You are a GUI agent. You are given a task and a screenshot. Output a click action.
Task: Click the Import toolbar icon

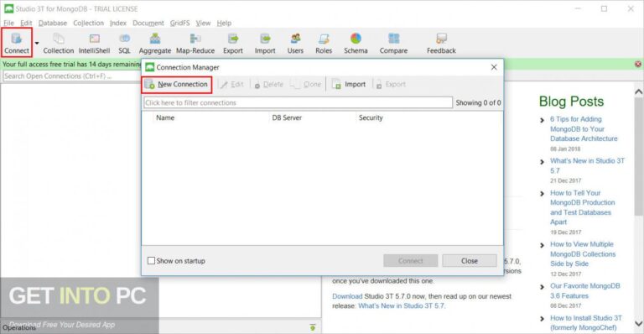click(265, 43)
